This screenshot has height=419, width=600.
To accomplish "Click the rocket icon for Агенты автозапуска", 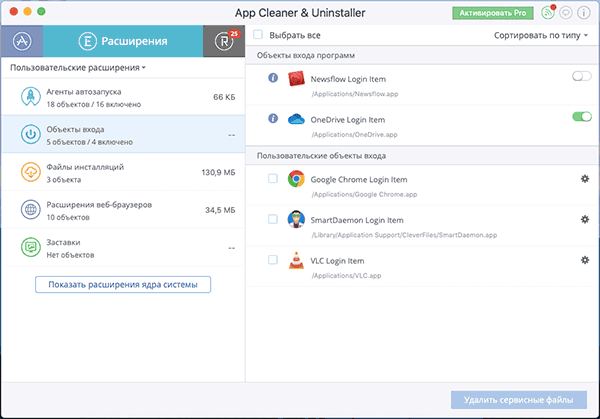I will click(31, 97).
